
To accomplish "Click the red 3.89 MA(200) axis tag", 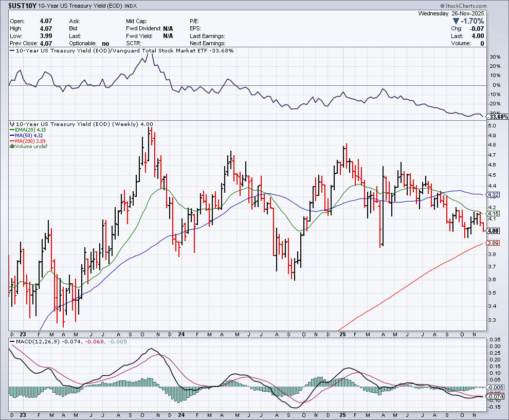I will pos(494,243).
